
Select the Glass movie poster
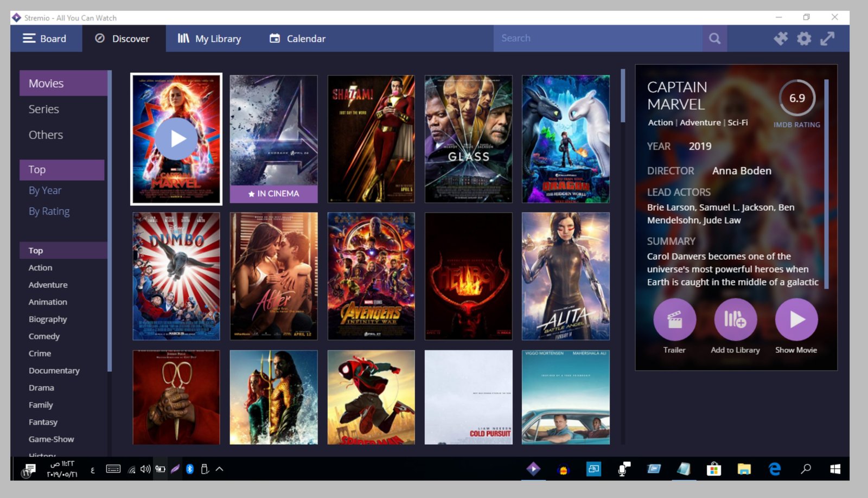(468, 139)
